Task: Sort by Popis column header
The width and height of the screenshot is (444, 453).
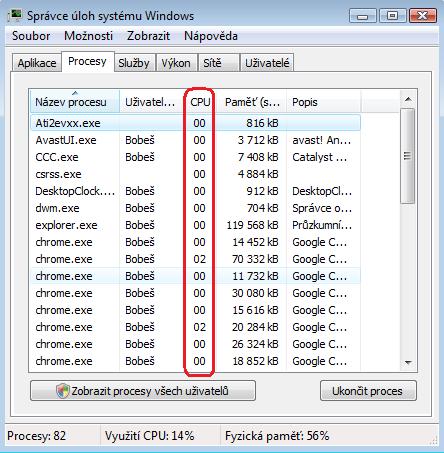Action: [323, 102]
